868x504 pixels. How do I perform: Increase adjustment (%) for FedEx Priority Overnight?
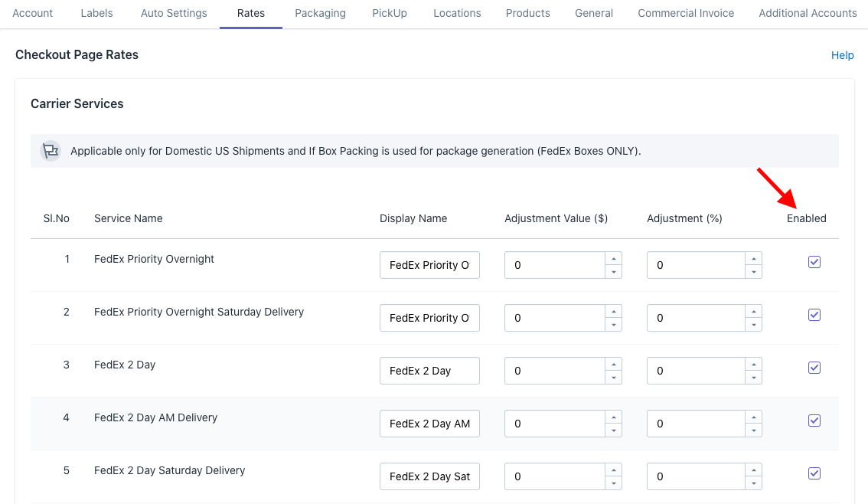[753, 259]
